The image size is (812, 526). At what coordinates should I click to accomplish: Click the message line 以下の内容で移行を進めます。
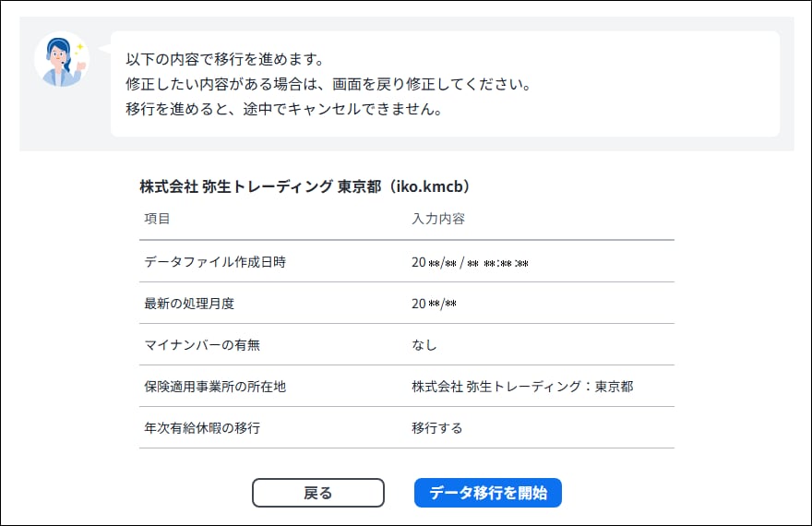coord(225,59)
